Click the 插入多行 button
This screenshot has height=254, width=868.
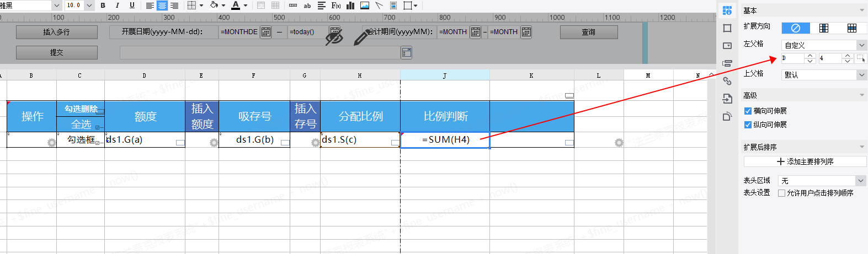pyautogui.click(x=57, y=32)
